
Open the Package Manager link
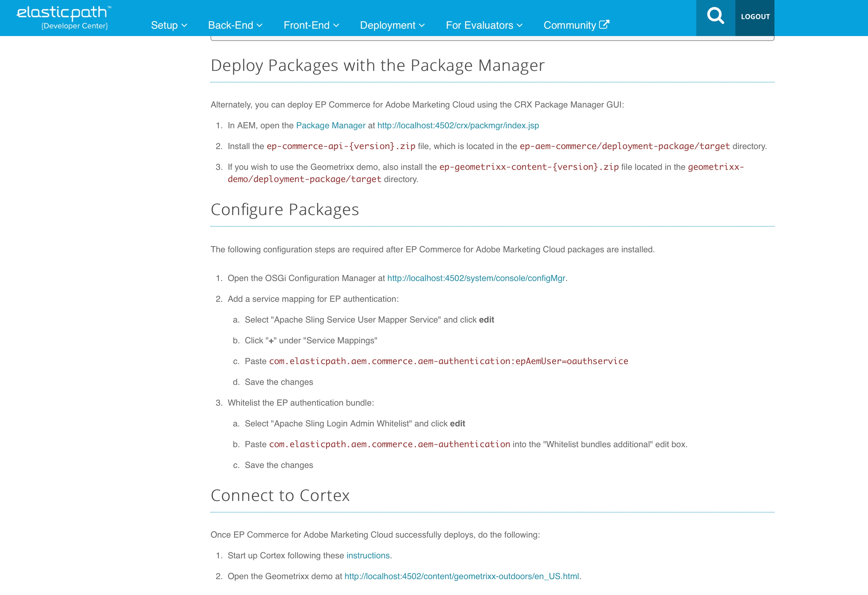(x=330, y=126)
